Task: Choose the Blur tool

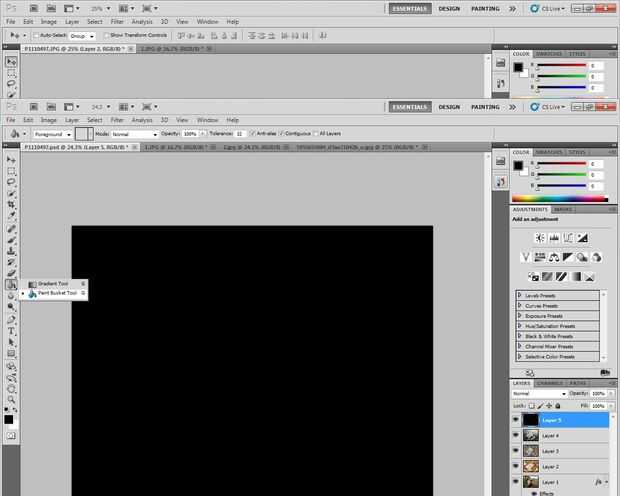Action: pyautogui.click(x=11, y=295)
